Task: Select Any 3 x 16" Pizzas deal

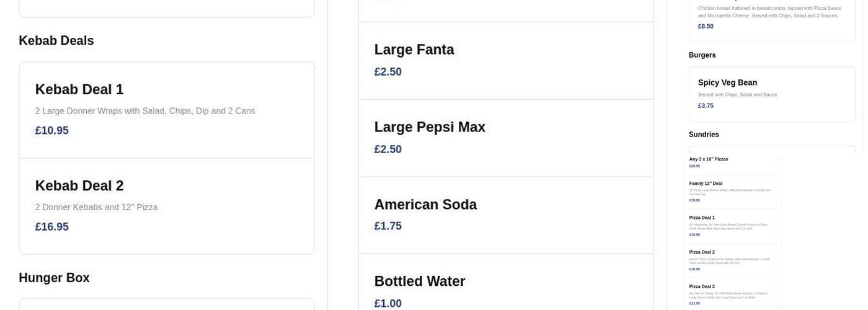Action: 730,162
